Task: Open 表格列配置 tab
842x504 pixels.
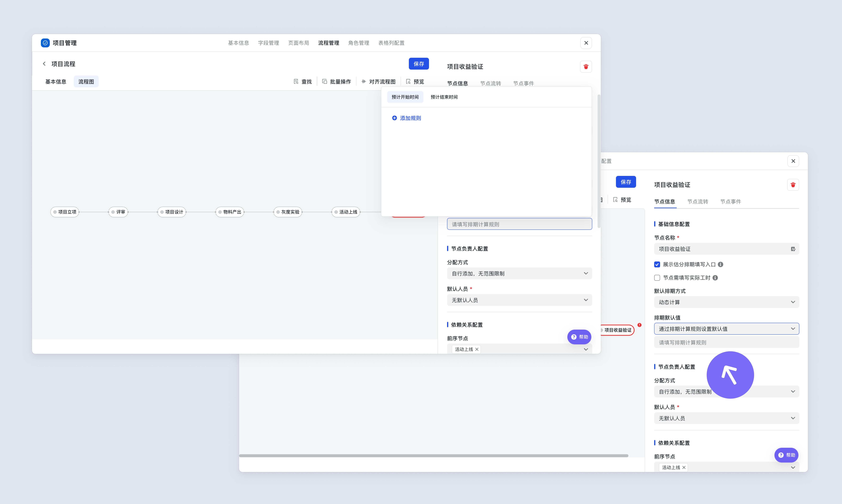Action: coord(391,43)
